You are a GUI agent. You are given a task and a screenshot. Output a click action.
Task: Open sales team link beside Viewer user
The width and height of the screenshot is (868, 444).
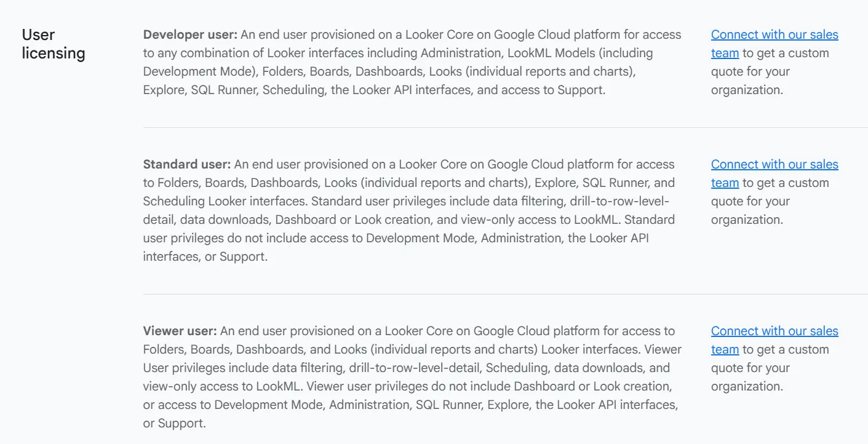[774, 331]
